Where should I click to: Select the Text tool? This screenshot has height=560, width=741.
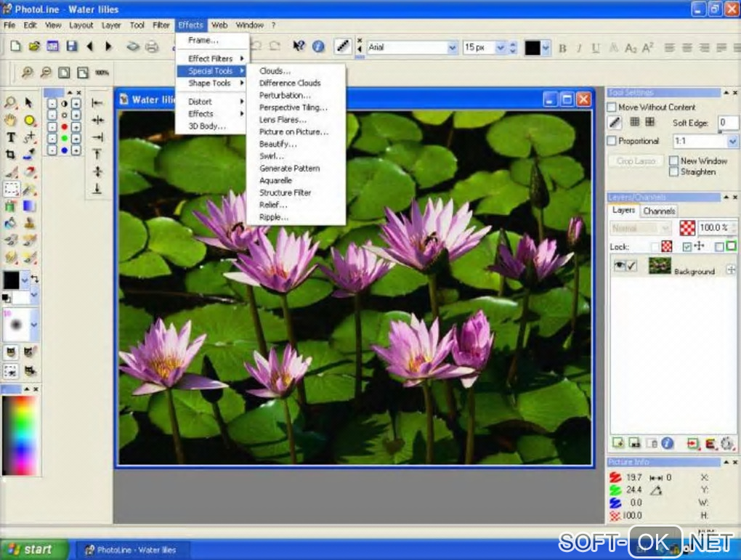pos(10,137)
